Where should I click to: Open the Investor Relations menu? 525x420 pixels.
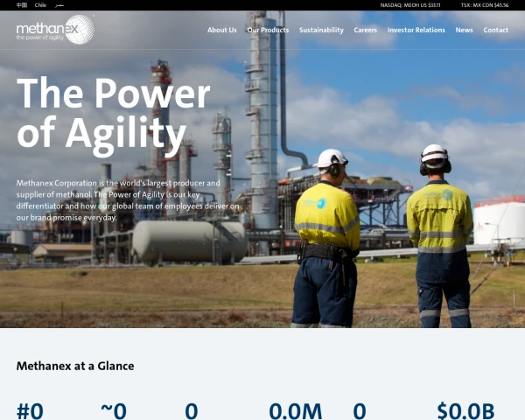416,30
